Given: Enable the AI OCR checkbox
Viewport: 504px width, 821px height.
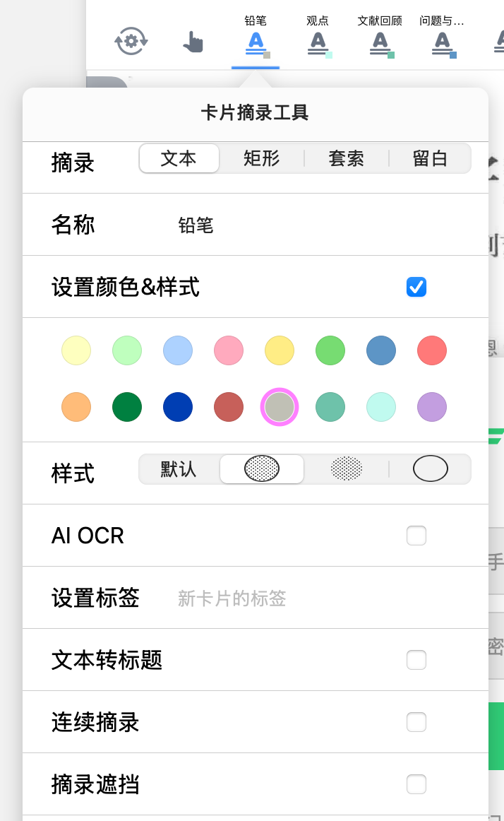Looking at the screenshot, I should (416, 536).
